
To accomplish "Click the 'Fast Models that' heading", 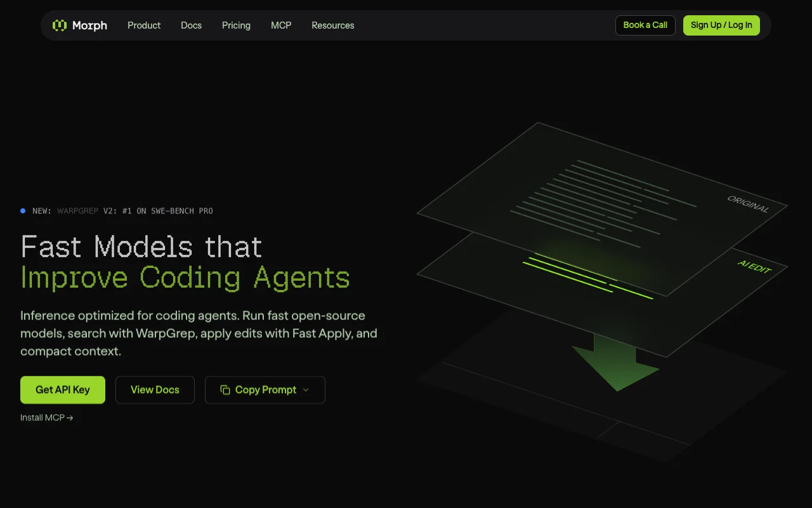I will (x=141, y=247).
